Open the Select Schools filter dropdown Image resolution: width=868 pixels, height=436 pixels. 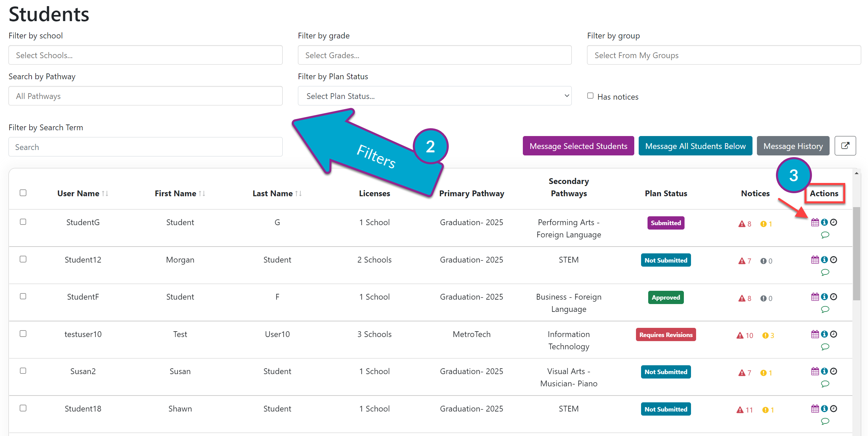(x=145, y=55)
